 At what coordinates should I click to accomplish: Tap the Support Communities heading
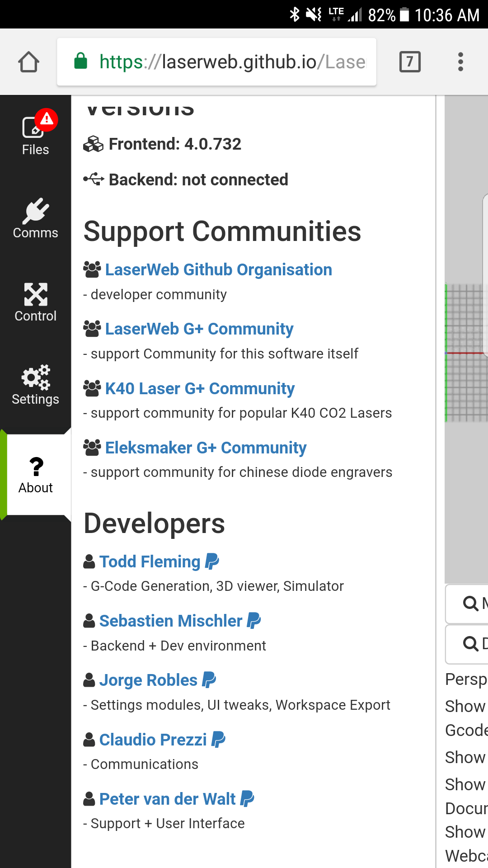coord(222,232)
